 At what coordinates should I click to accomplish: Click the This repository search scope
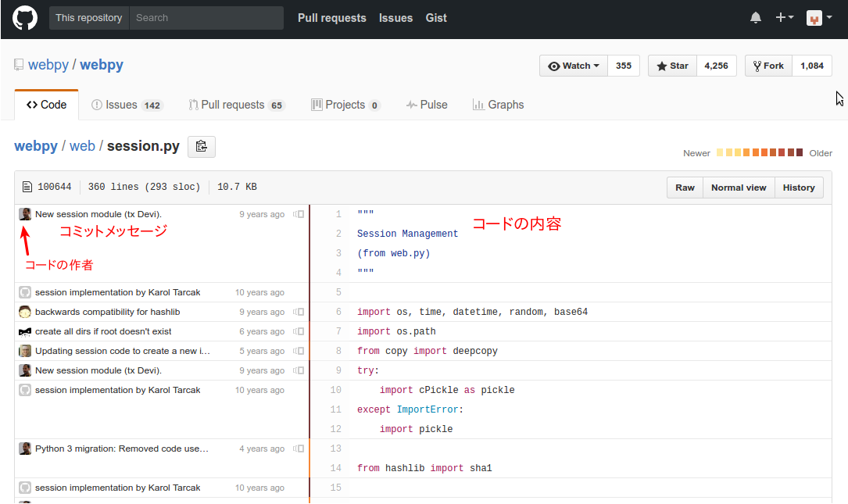88,18
